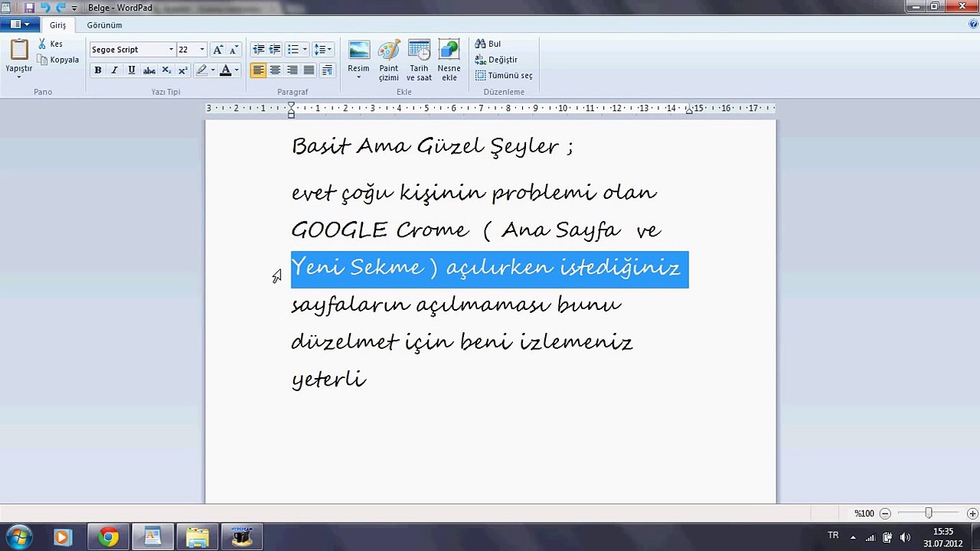Toggle superscript formatting
980x551 pixels.
(x=183, y=70)
